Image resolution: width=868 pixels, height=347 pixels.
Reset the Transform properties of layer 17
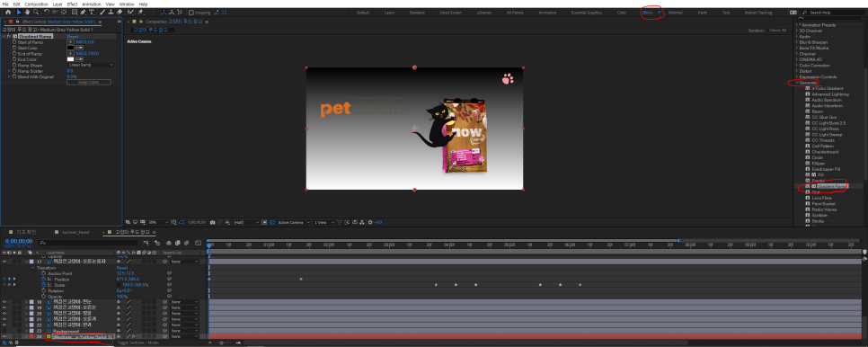click(121, 267)
